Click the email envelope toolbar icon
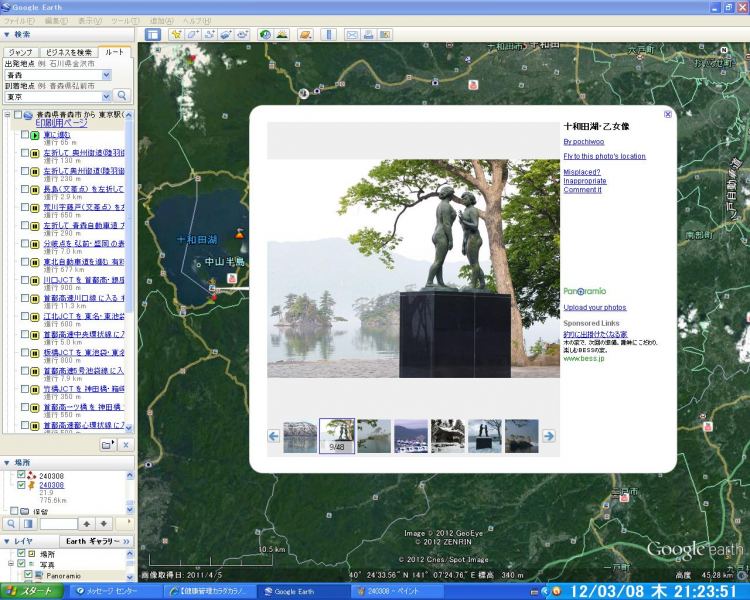Image resolution: width=750 pixels, height=600 pixels. (352, 34)
